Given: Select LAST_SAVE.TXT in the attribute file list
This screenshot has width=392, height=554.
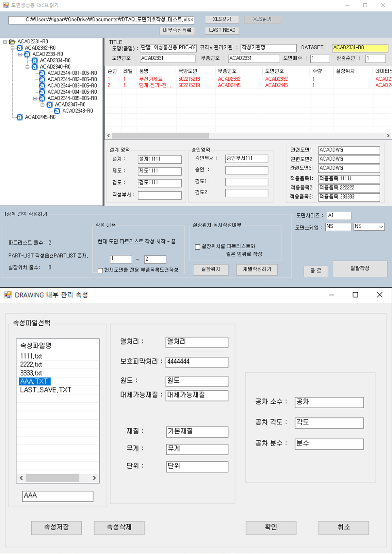Looking at the screenshot, I should [46, 390].
